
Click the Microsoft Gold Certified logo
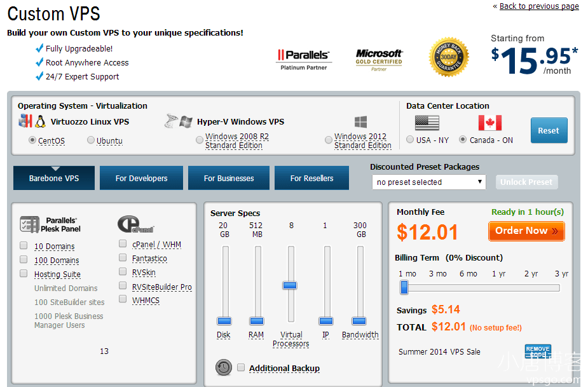point(379,60)
